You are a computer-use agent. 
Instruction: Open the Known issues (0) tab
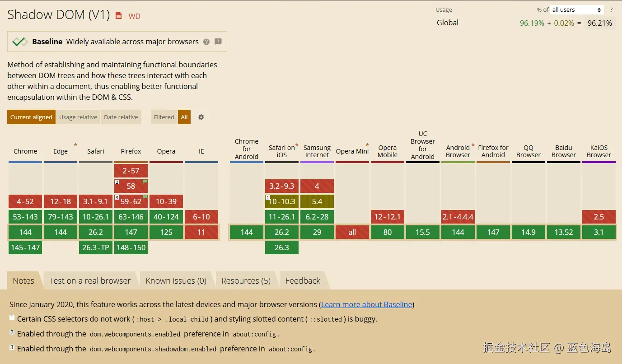pyautogui.click(x=176, y=280)
